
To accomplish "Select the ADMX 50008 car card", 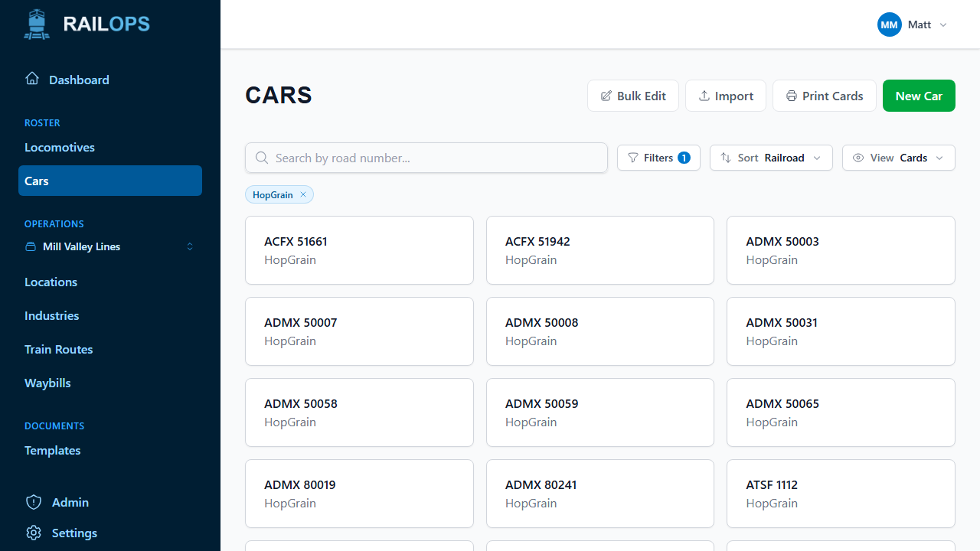I will pyautogui.click(x=600, y=331).
